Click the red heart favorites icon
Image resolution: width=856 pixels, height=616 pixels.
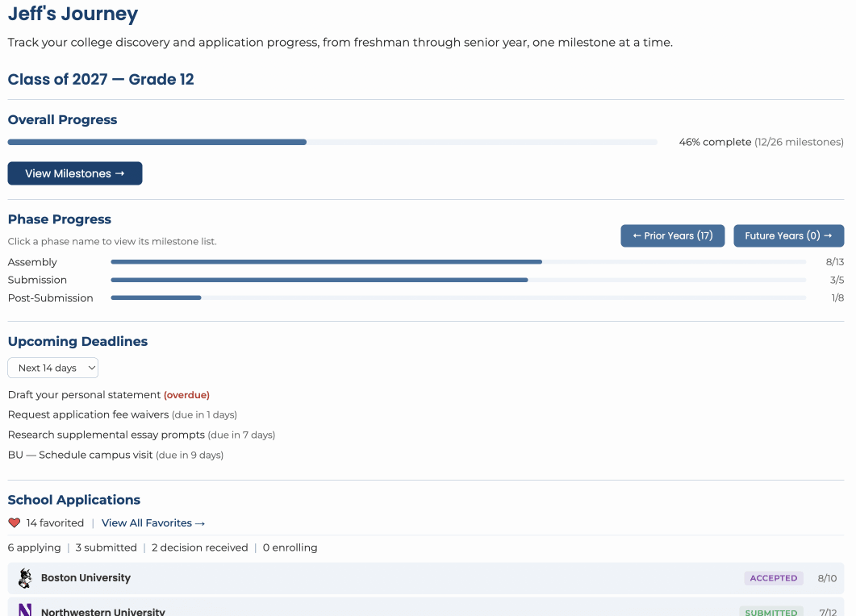coord(15,522)
